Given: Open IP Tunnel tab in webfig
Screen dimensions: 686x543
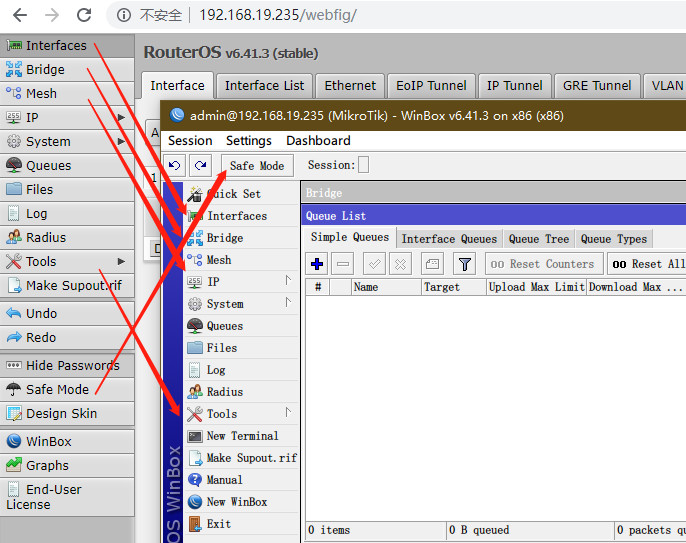Looking at the screenshot, I should click(x=514, y=86).
